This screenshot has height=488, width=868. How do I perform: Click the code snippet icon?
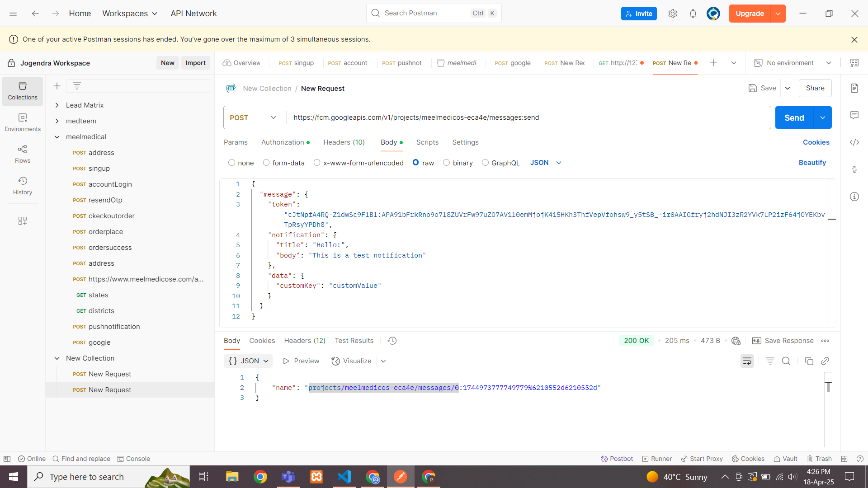pyautogui.click(x=854, y=142)
